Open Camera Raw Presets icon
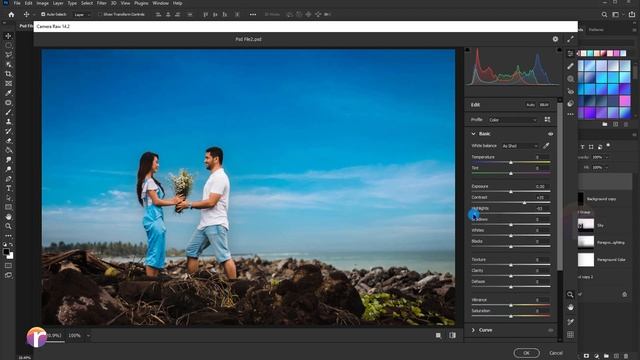Viewport: 640px width, 360px height. (x=570, y=103)
